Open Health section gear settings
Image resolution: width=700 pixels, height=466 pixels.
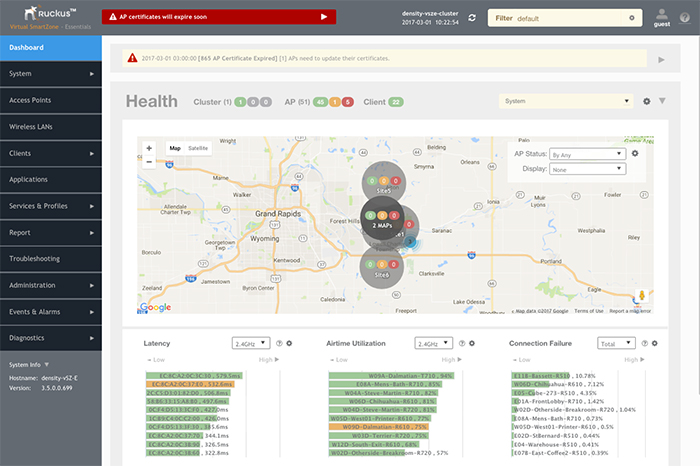[x=646, y=101]
